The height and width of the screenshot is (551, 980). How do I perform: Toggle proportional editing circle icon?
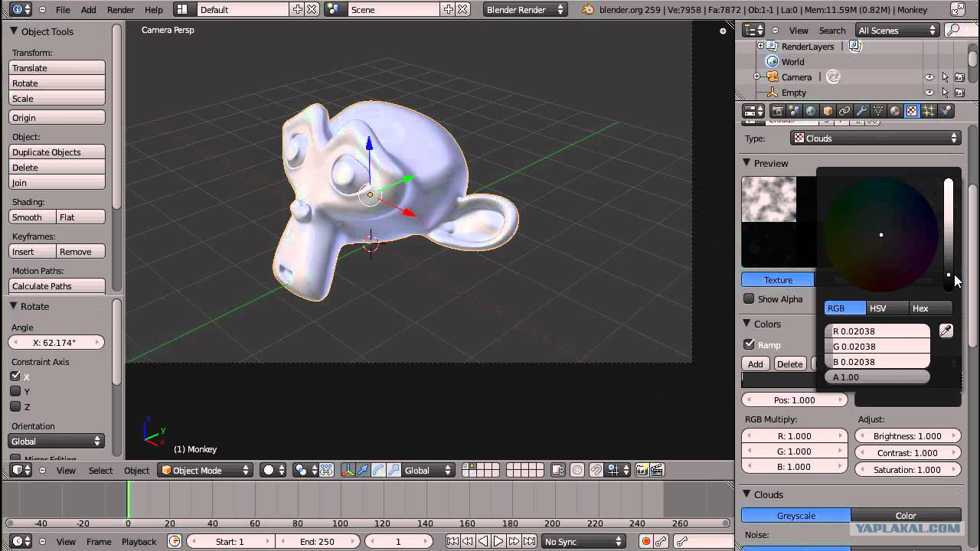[577, 470]
